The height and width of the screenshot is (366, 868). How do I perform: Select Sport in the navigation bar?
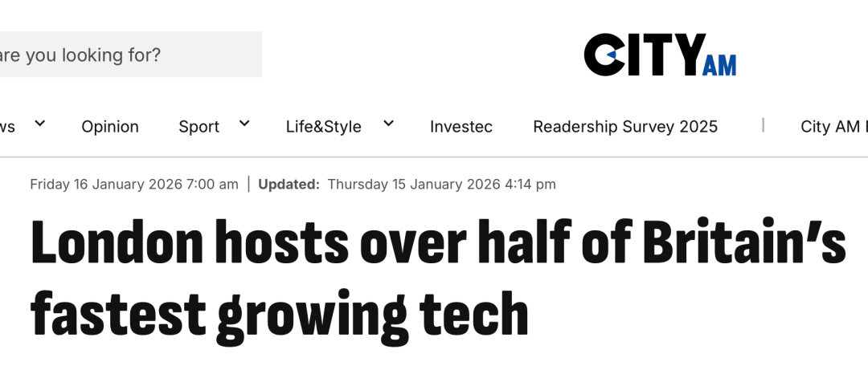[199, 127]
